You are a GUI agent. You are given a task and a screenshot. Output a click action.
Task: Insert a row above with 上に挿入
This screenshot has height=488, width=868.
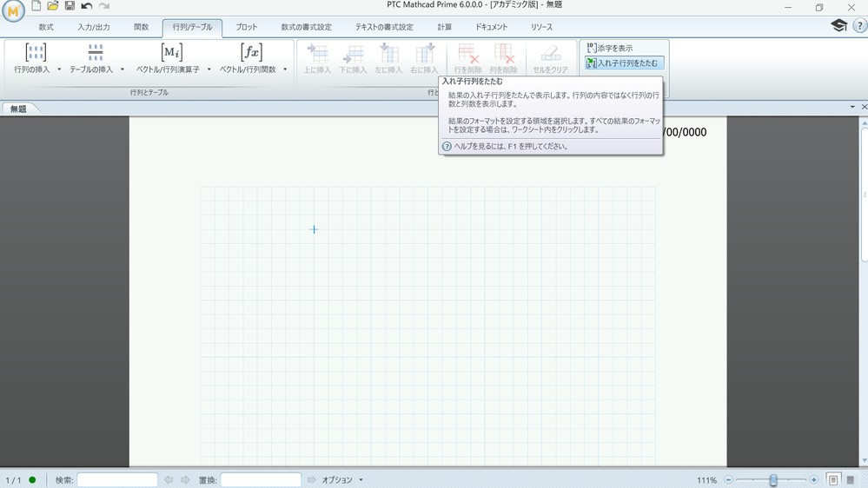(317, 59)
